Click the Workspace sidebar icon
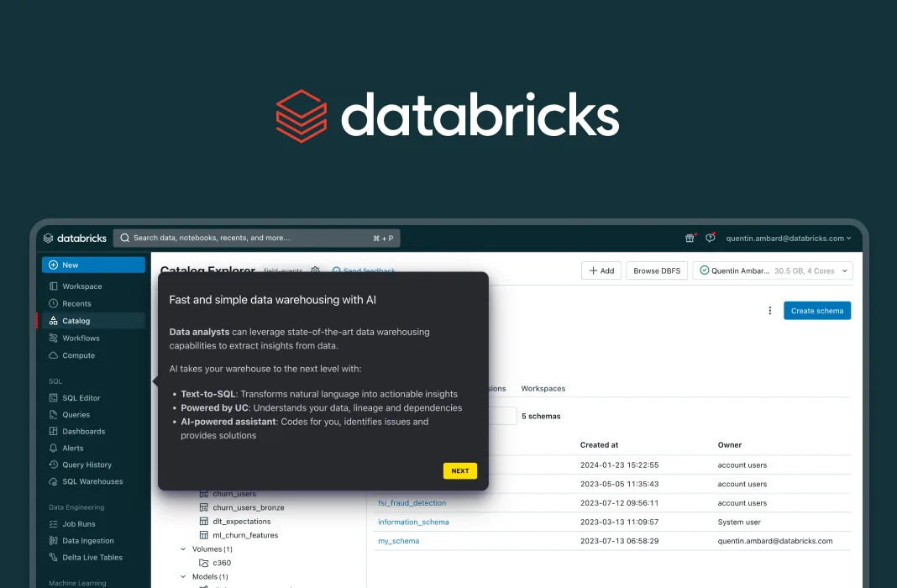The image size is (897, 588). click(x=53, y=286)
